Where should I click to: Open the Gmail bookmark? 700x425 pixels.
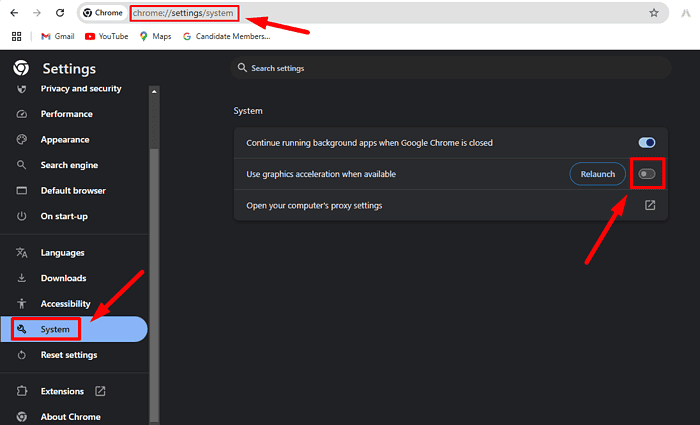[x=57, y=36]
